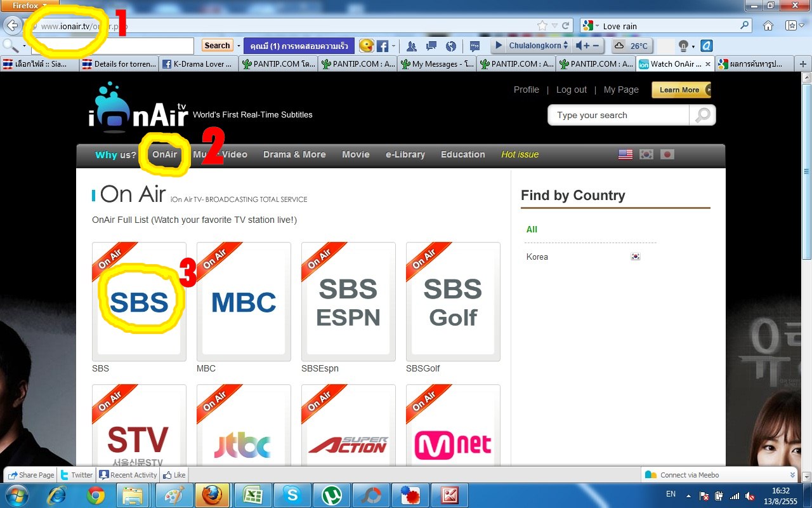Click the blue 'a' toolbar icon

click(706, 46)
